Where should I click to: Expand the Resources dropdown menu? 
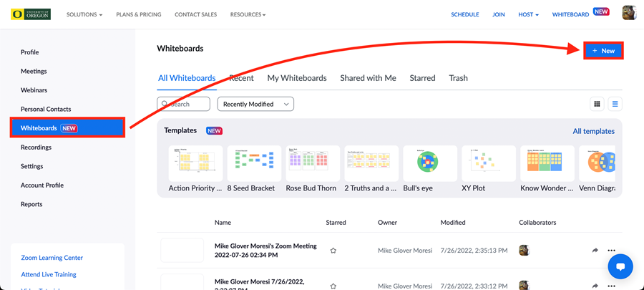click(248, 14)
